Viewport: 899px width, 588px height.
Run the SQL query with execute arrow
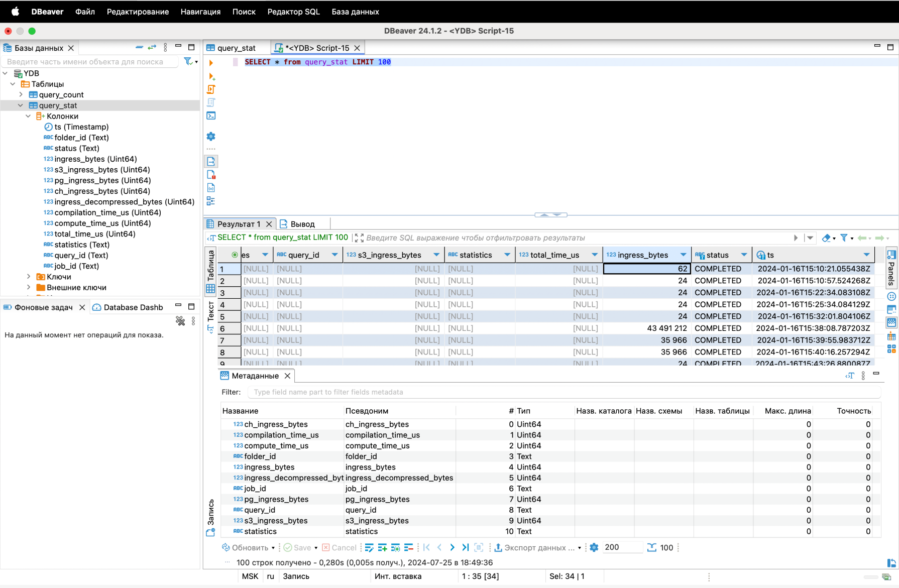tap(211, 63)
